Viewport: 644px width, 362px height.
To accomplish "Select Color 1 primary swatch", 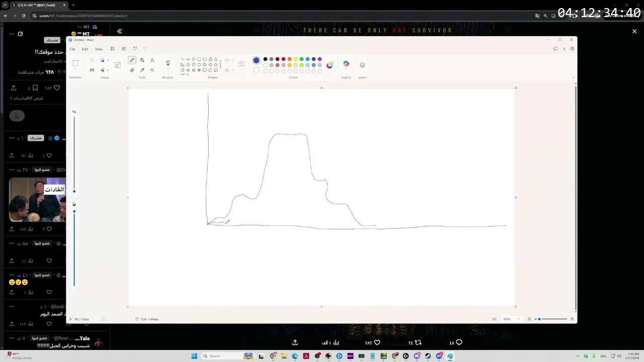I will coord(256,60).
